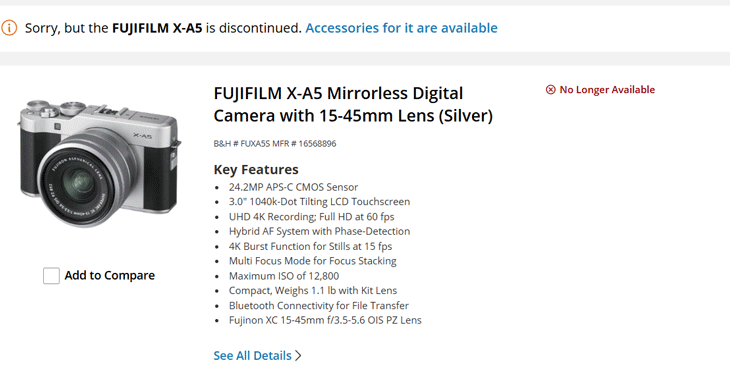
Task: Click the Key Features heading
Action: click(256, 169)
